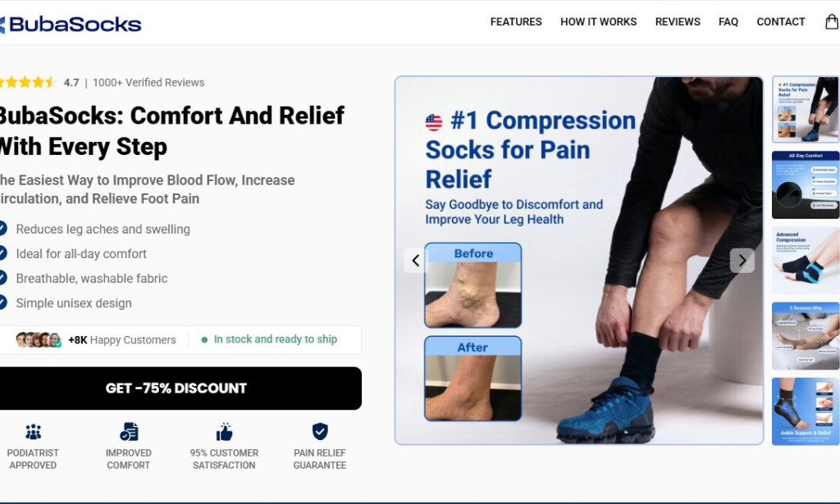Click checkmark beside Breathable, washable fabric
This screenshot has height=504, width=840.
point(2,278)
